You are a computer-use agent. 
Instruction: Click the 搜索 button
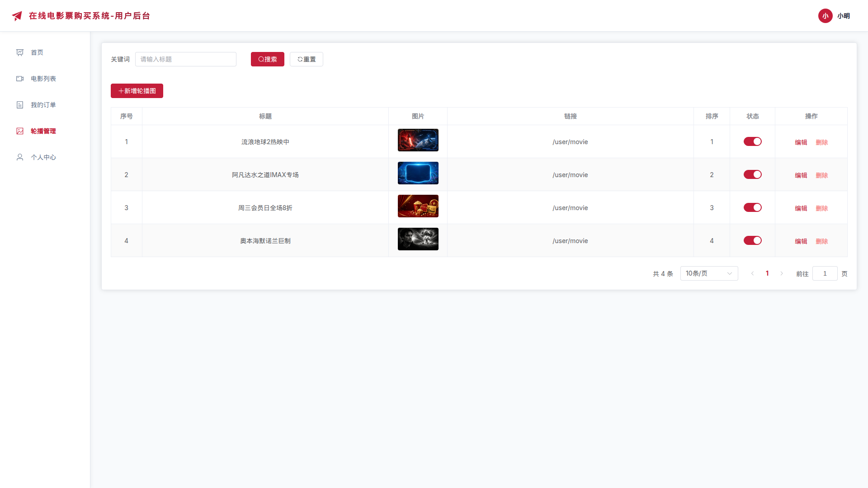[268, 59]
